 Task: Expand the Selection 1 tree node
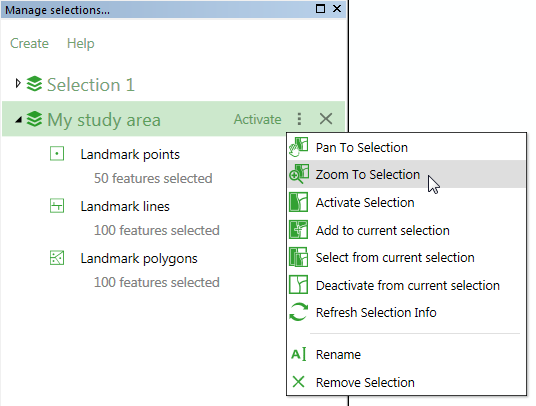point(18,83)
